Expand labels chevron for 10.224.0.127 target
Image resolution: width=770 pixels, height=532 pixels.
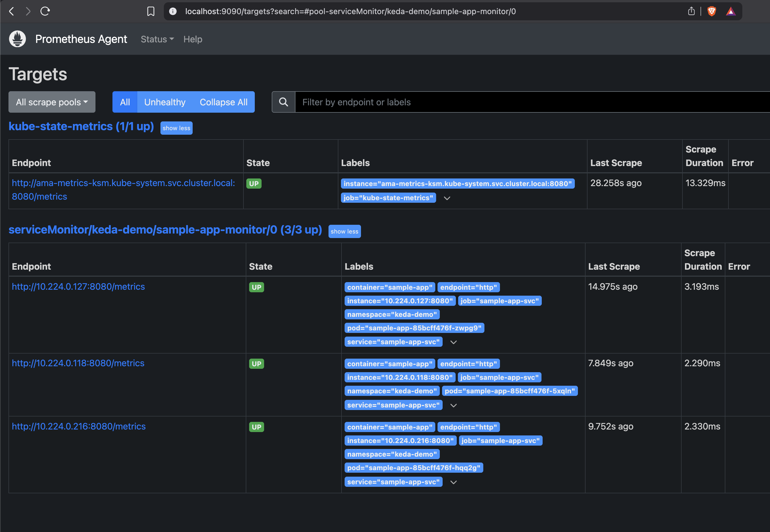(x=453, y=342)
